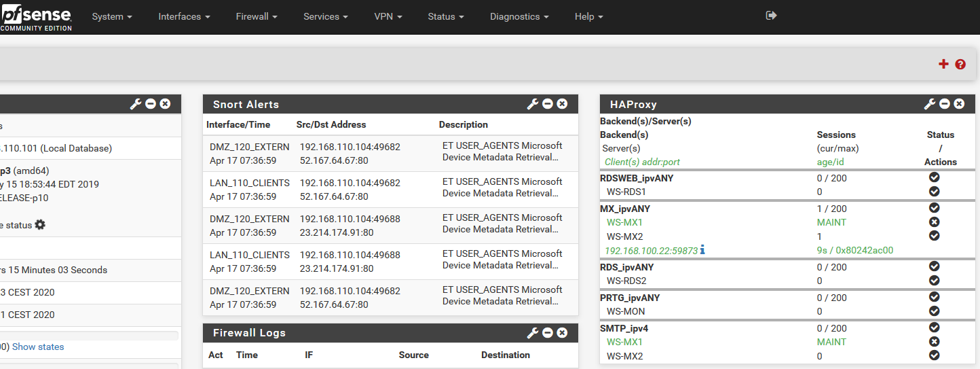Click the Firewall Logs widget title
Screen dimensions: 980x369
[x=249, y=333]
